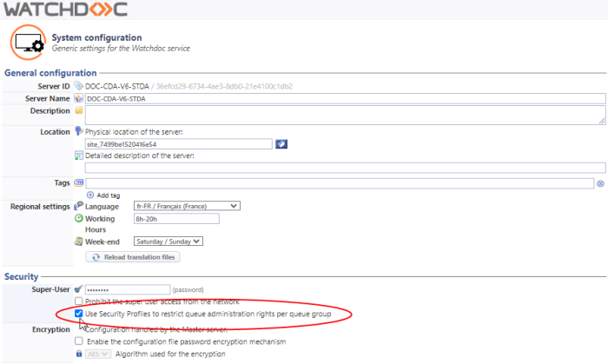
Task: Click the Language speech bubble icon
Action: click(x=79, y=206)
